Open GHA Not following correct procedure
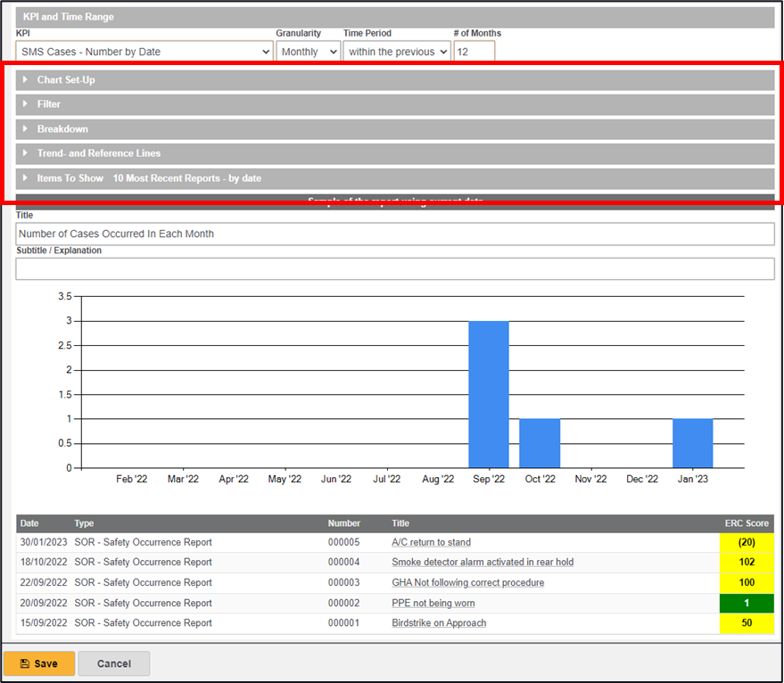The image size is (784, 683). coord(467,583)
